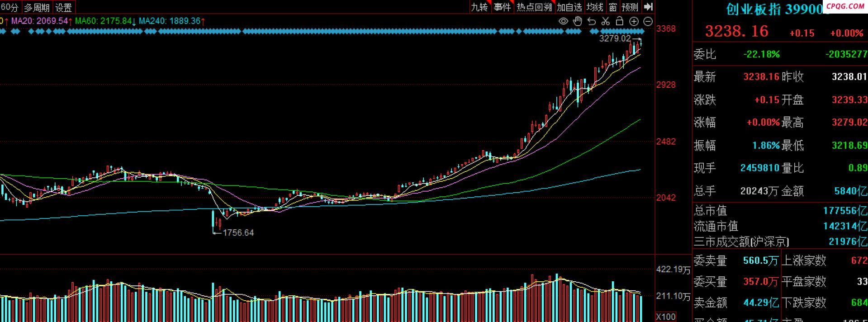868x322 pixels.
Task: Toggle the 九转 indicator
Action: pyautogui.click(x=479, y=7)
